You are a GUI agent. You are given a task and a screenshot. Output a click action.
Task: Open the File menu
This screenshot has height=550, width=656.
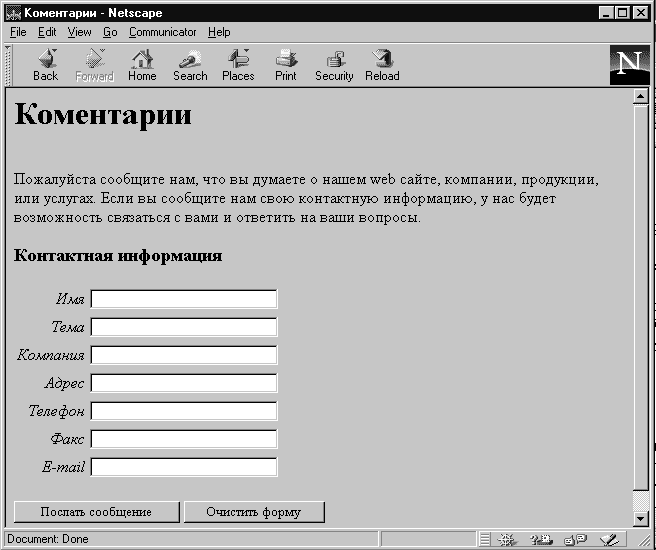[x=18, y=32]
